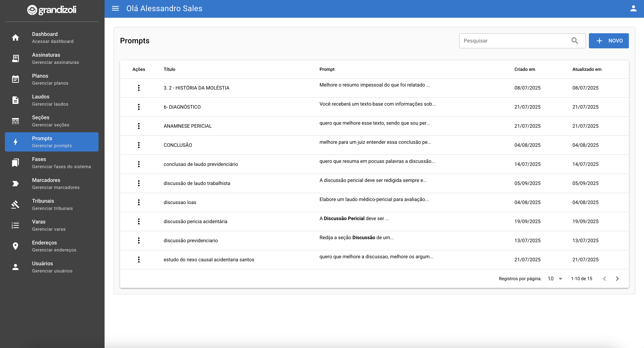This screenshot has width=644, height=348.
Task: Click the Endereços location pin icon
Action: pos(15,246)
